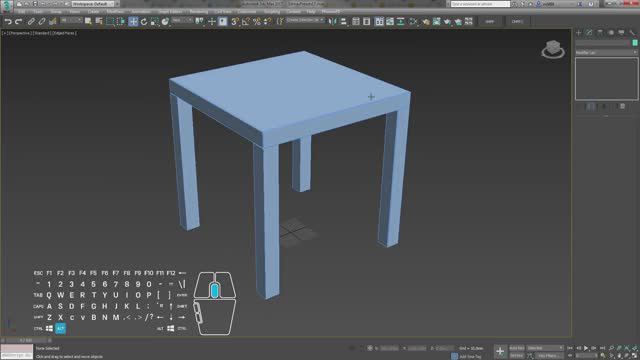The image size is (640, 360).
Task: Open the Curve Editor
Action: click(390, 21)
